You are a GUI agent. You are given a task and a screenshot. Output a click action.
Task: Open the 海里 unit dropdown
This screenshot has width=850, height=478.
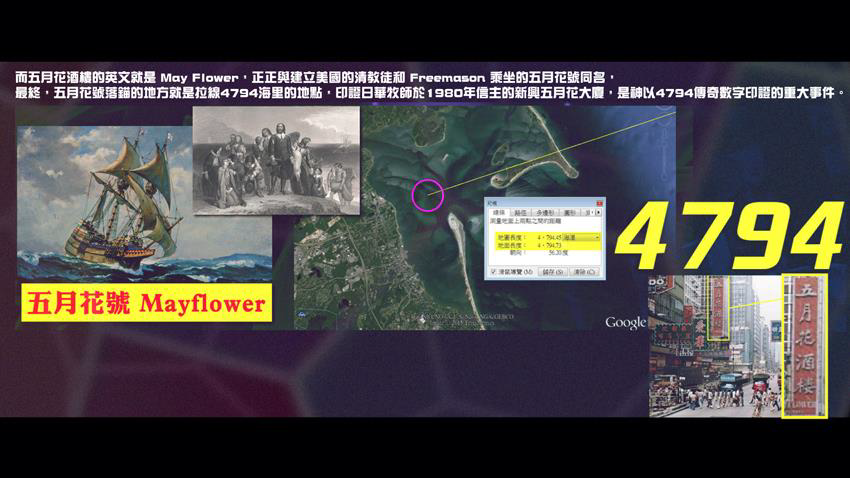coord(581,237)
